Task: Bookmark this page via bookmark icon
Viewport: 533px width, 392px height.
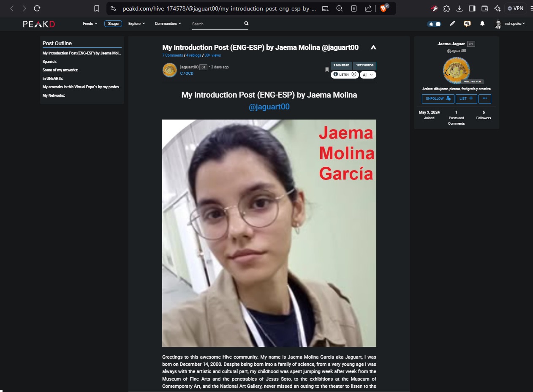Action: (x=97, y=8)
